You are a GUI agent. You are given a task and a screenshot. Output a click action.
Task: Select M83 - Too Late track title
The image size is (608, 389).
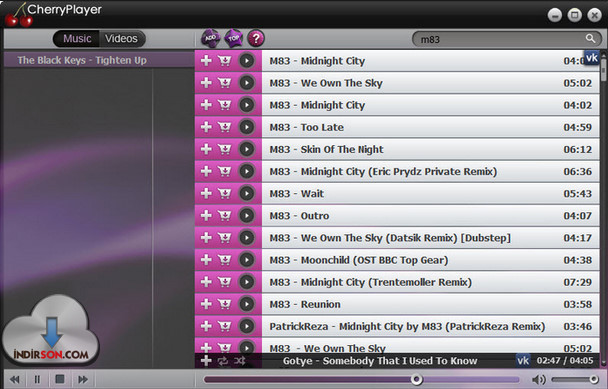307,127
